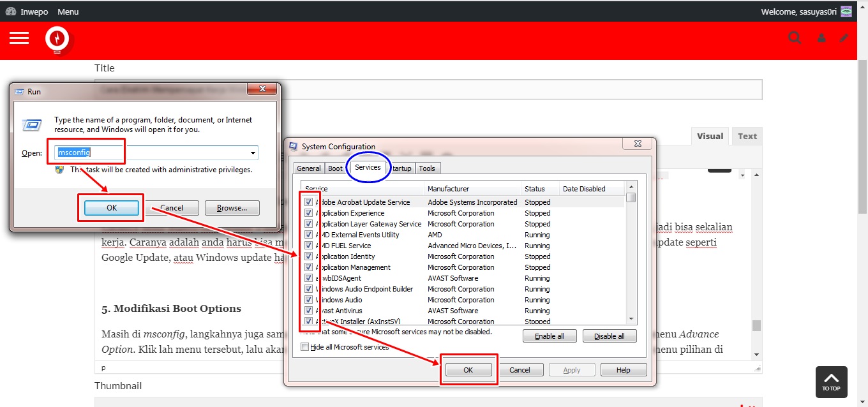868x407 pixels.
Task: Select the Windows Audio service row
Action: click(x=463, y=300)
